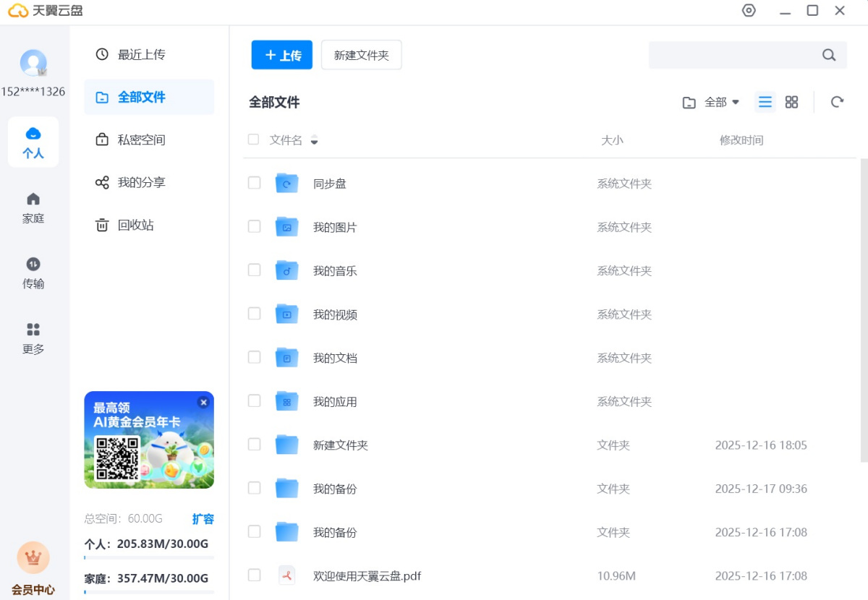Expand the 全部 file type filter dropdown

pyautogui.click(x=712, y=102)
